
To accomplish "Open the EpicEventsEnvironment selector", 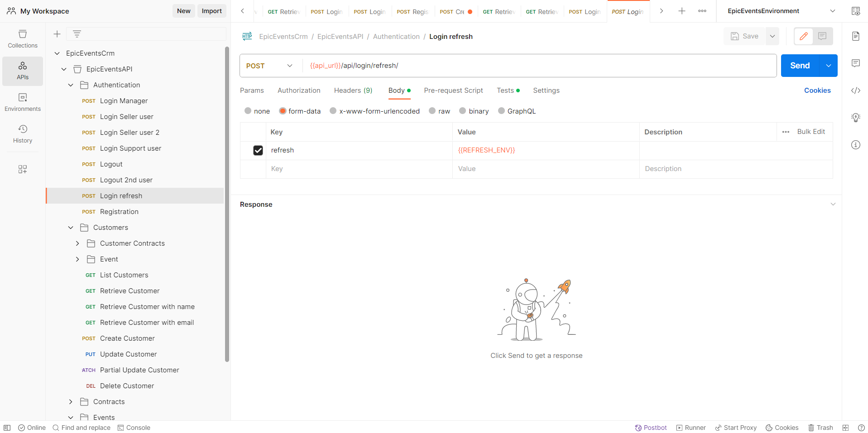I will [x=781, y=11].
